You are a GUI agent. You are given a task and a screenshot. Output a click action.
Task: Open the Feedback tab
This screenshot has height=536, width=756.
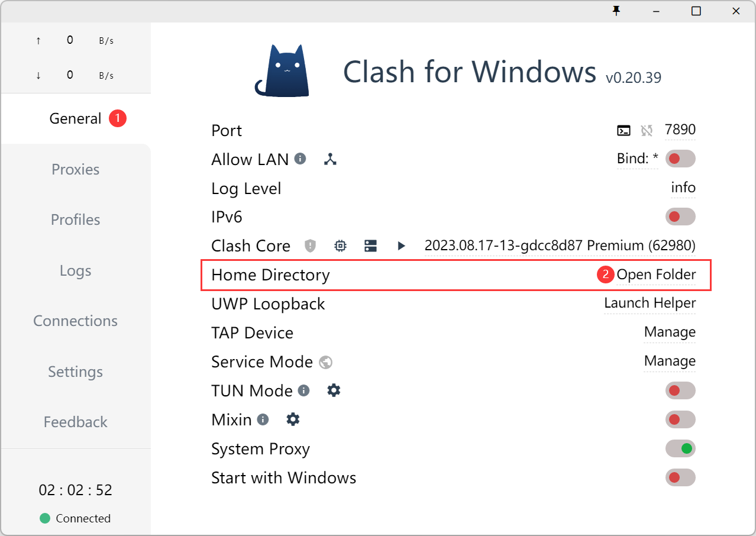tap(76, 422)
